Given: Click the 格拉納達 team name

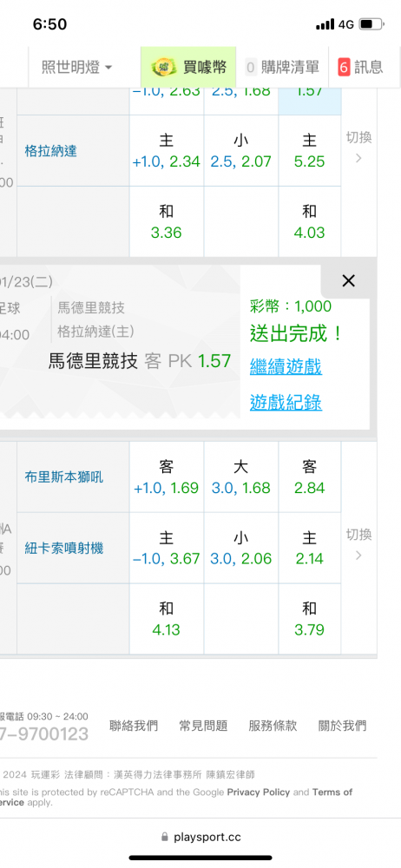Looking at the screenshot, I should tap(51, 150).
